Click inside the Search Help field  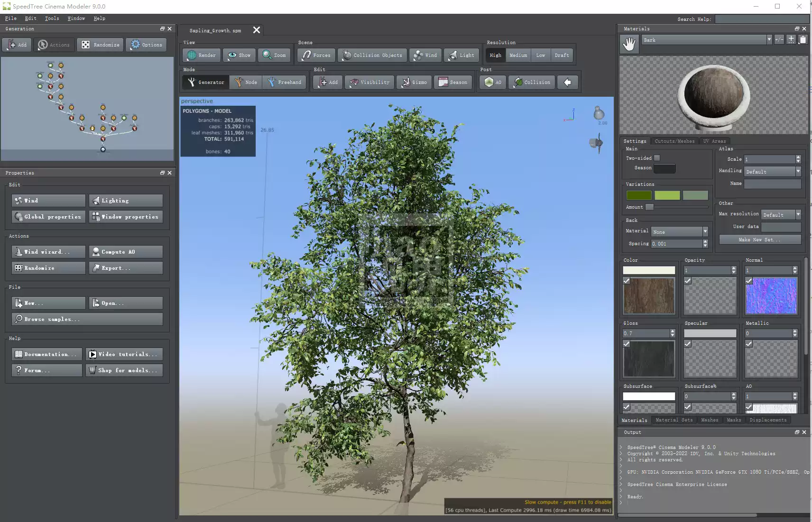click(762, 19)
